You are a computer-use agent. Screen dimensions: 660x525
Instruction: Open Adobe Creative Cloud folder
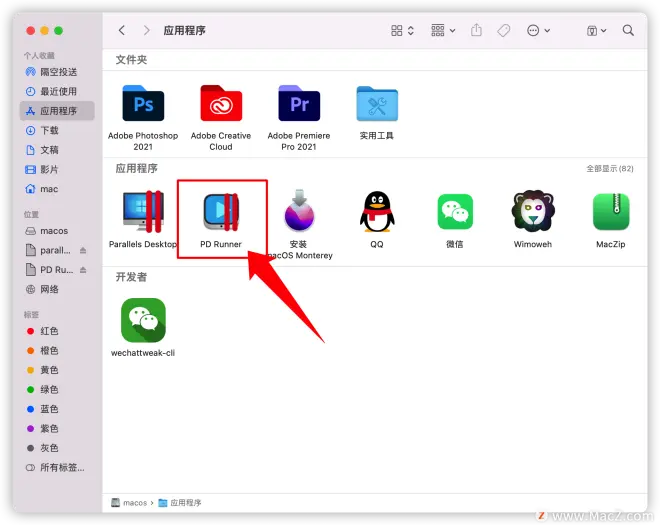pyautogui.click(x=221, y=104)
